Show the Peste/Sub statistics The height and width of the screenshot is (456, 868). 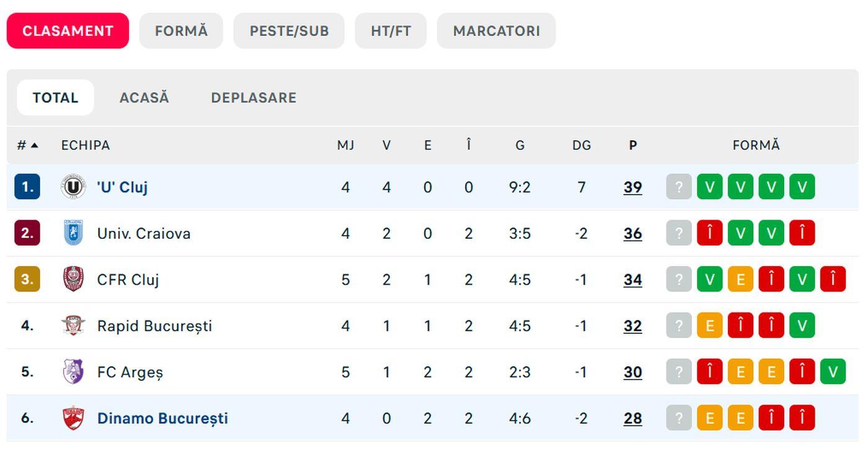(289, 31)
